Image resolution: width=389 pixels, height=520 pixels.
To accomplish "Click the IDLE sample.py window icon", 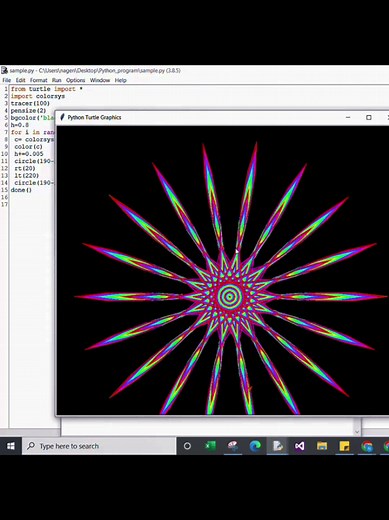I will 4,70.
